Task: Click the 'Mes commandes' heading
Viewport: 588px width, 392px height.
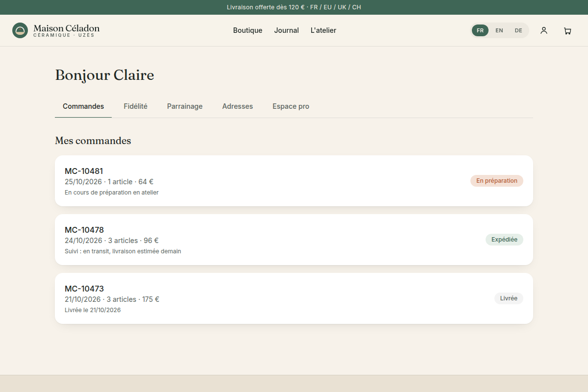Action: 93,141
